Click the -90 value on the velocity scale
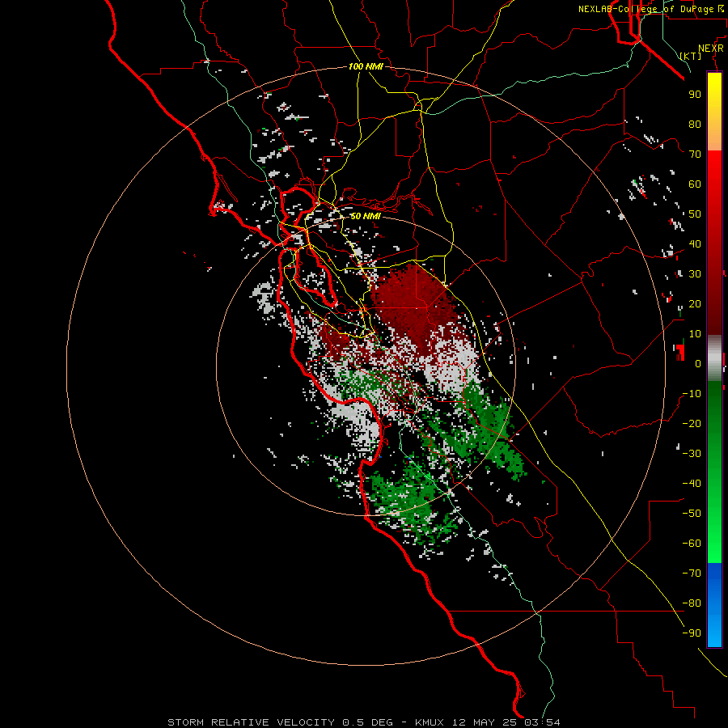The width and height of the screenshot is (728, 728). [692, 633]
